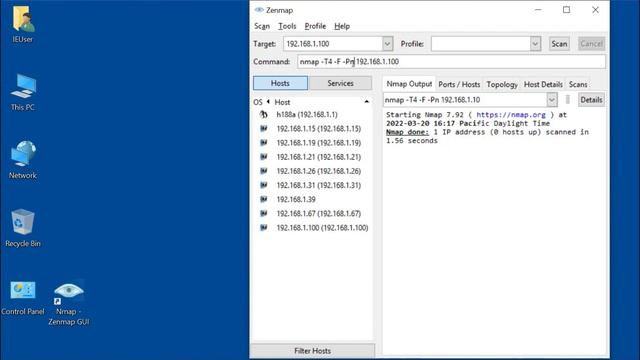Click the OS icon beside 192.168.1.39

pyautogui.click(x=264, y=199)
